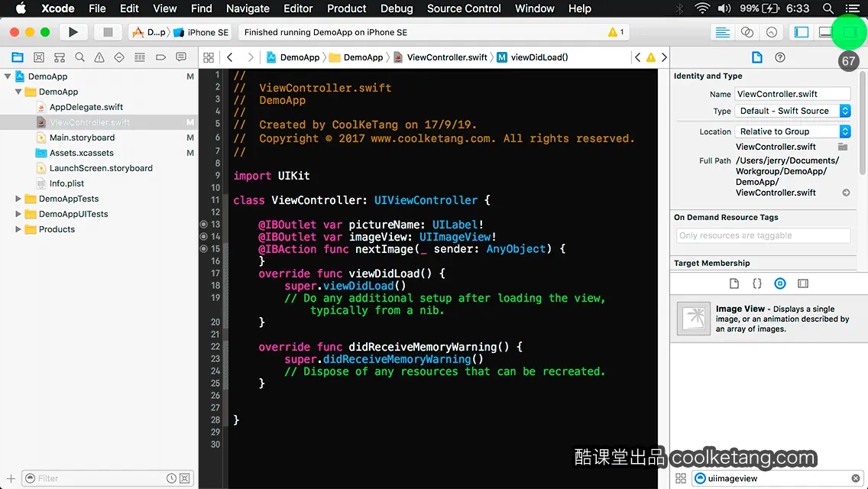Expand the Products folder
Image resolution: width=868 pixels, height=489 pixels.
[18, 228]
